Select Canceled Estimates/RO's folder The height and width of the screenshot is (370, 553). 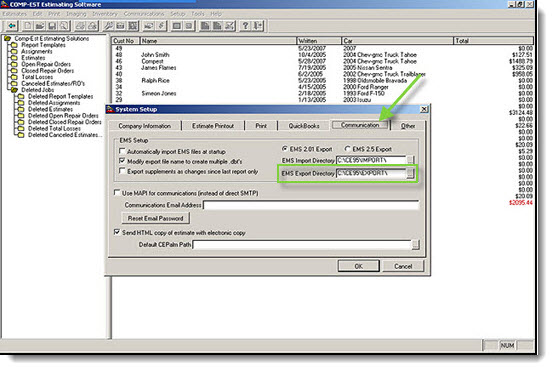(x=53, y=83)
